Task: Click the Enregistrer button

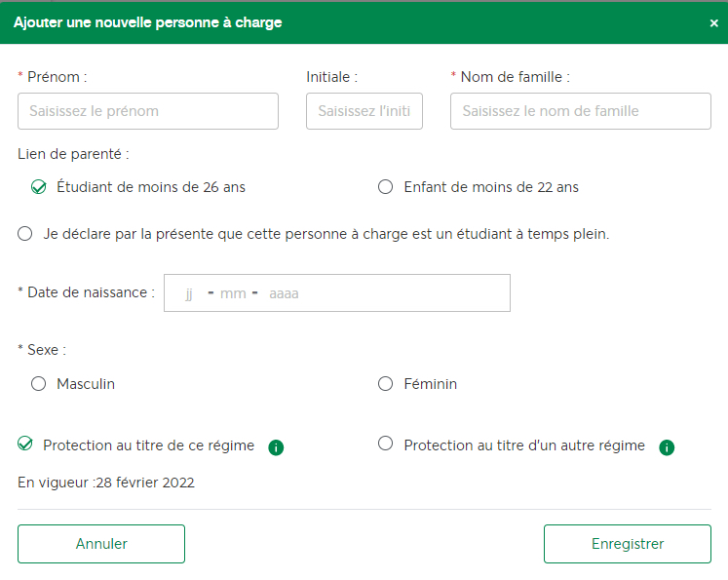Action: click(x=628, y=544)
